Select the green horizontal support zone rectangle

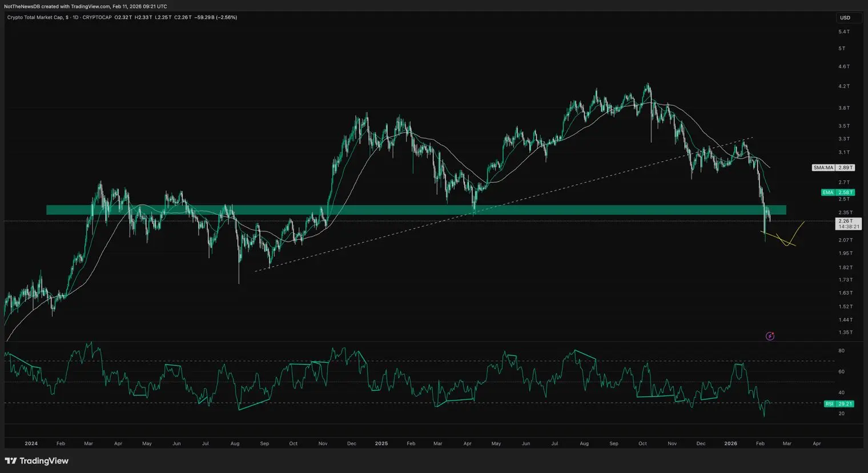[x=400, y=210]
